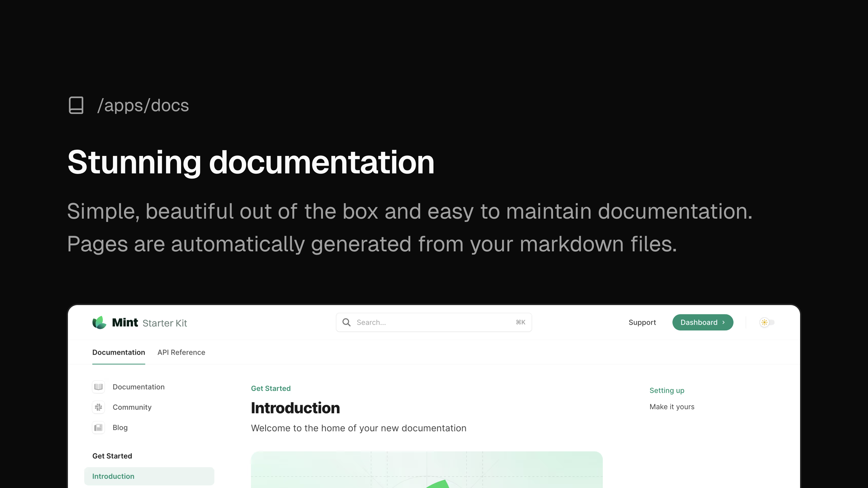The width and height of the screenshot is (868, 488).
Task: Click the Command-K shortcut badge
Action: coord(520,322)
